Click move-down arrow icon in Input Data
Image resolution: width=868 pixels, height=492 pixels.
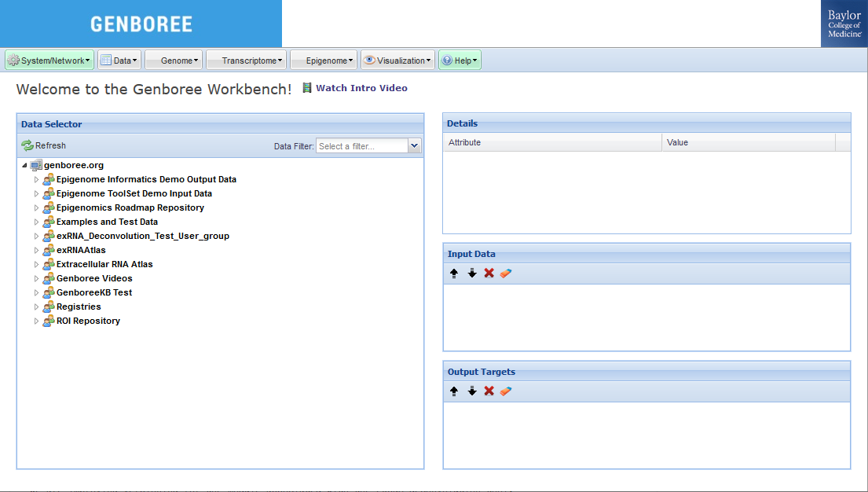point(472,274)
